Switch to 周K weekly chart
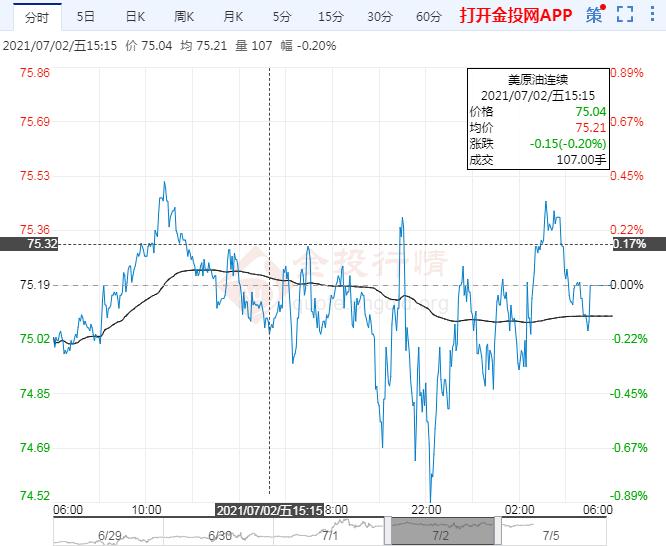 [x=184, y=16]
